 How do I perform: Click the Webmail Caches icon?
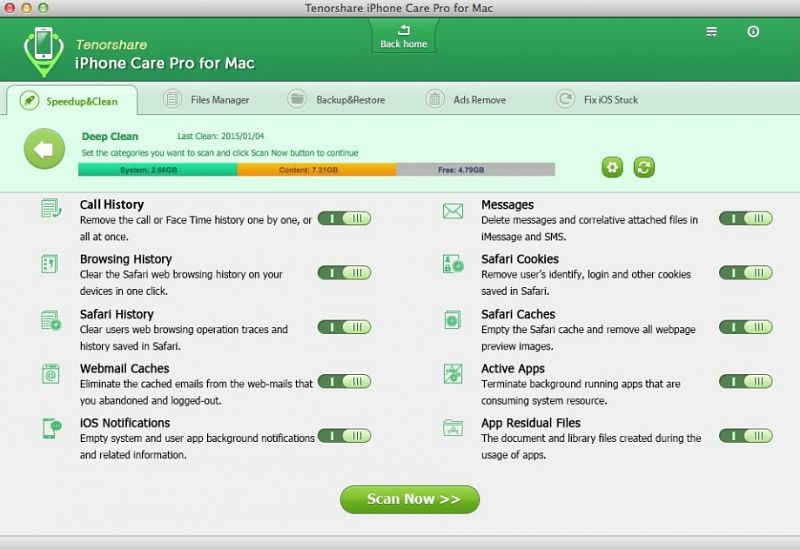[x=51, y=374]
